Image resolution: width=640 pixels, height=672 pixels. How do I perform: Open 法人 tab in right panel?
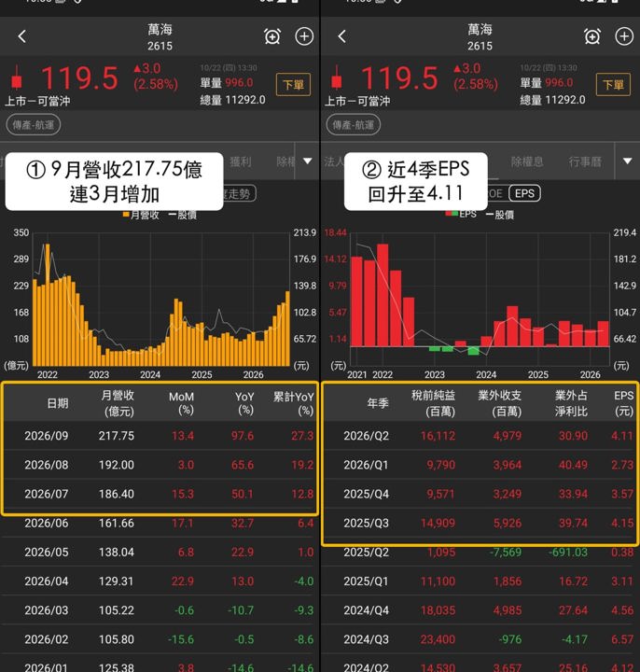334,161
